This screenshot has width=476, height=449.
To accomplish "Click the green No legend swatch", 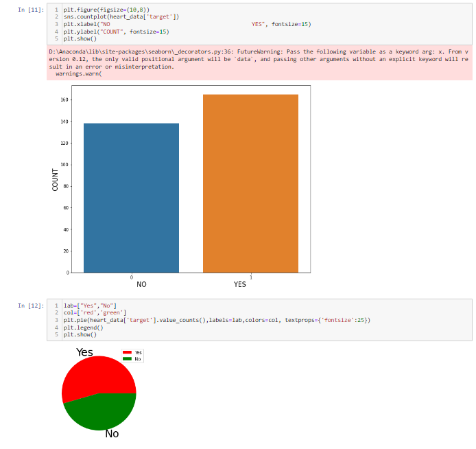I will tap(127, 359).
